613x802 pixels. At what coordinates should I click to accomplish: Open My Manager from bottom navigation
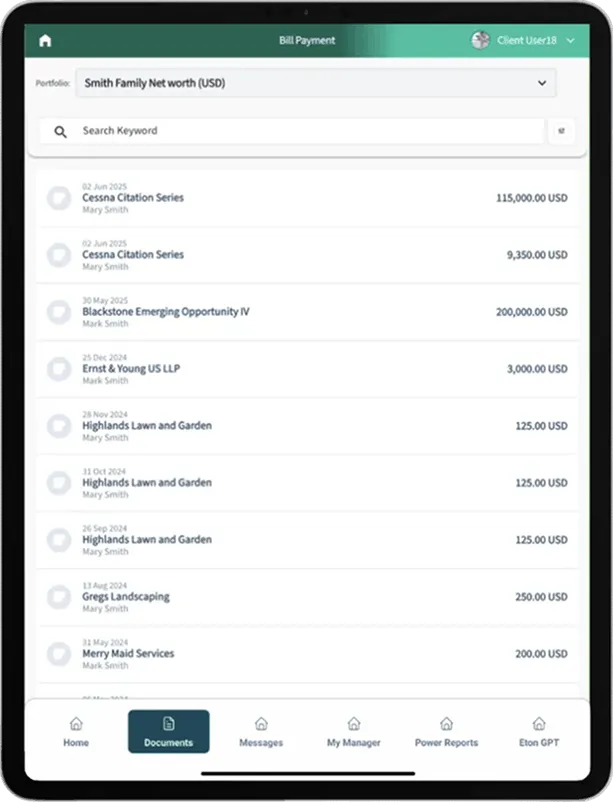(x=353, y=731)
